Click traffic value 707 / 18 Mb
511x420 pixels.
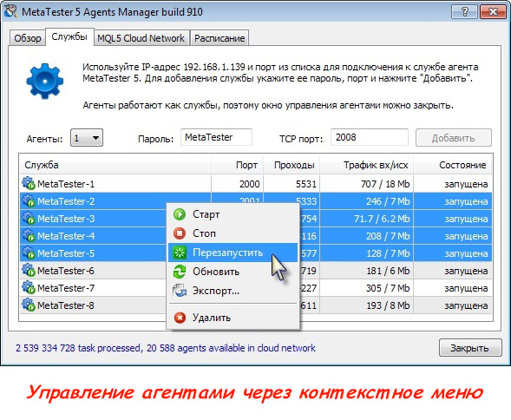pos(385,184)
